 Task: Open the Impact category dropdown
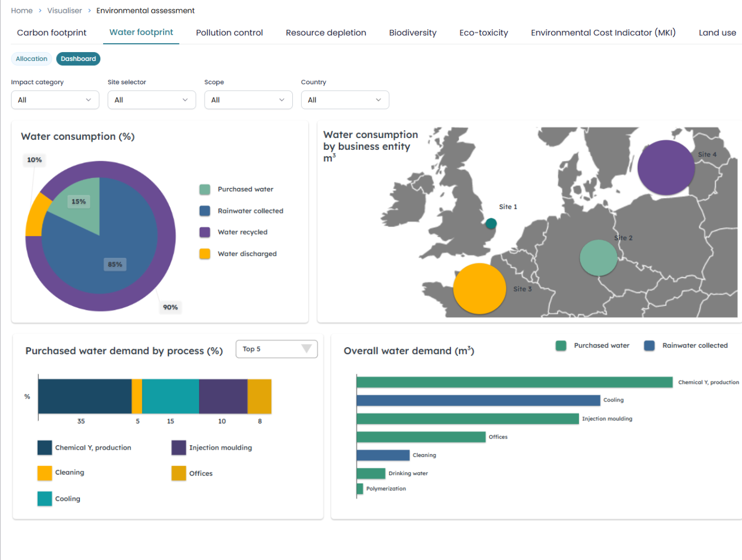pos(55,100)
